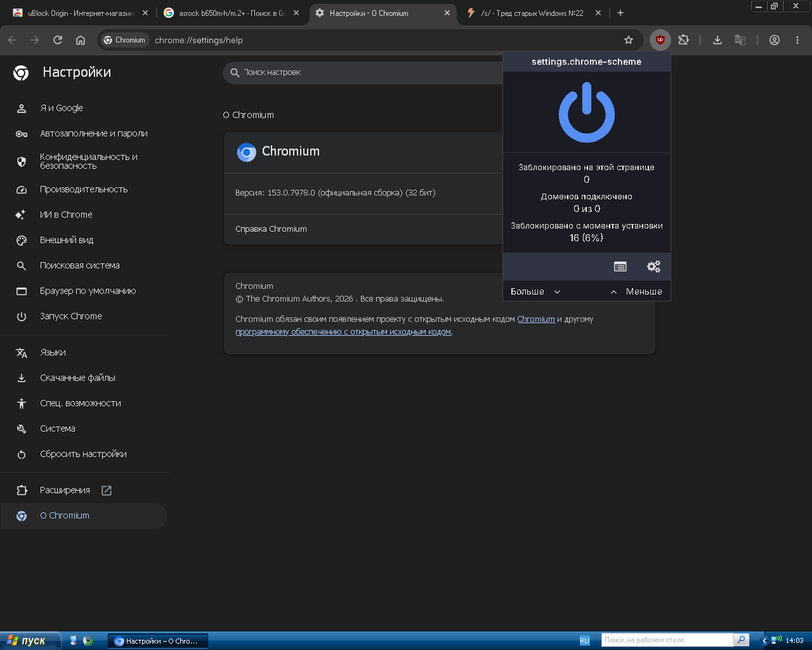Click the settings.chrome-scheme popup header
Screen dimensions: 812x650
(x=587, y=62)
